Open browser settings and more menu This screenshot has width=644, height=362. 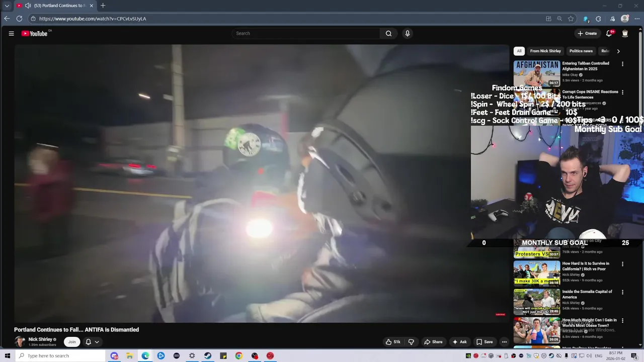(x=637, y=19)
